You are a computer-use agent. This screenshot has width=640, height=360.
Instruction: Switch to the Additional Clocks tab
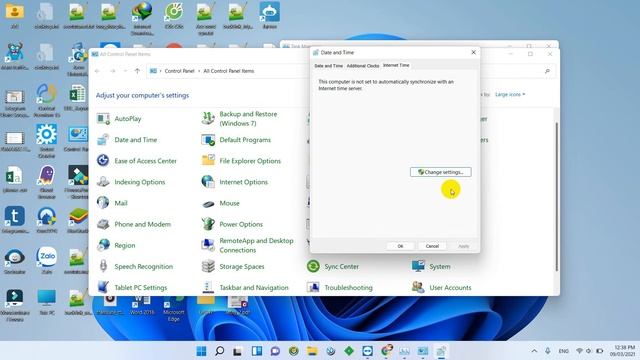pos(363,66)
